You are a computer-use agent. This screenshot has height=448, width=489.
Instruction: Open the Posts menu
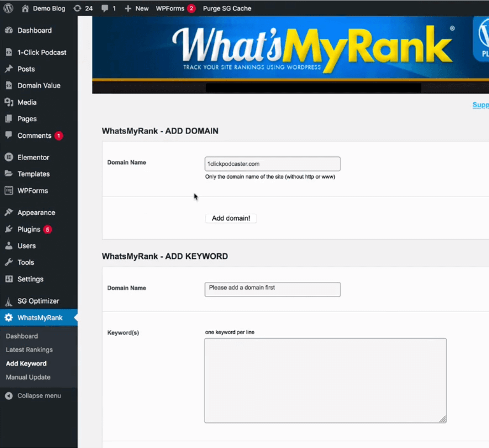tap(26, 69)
